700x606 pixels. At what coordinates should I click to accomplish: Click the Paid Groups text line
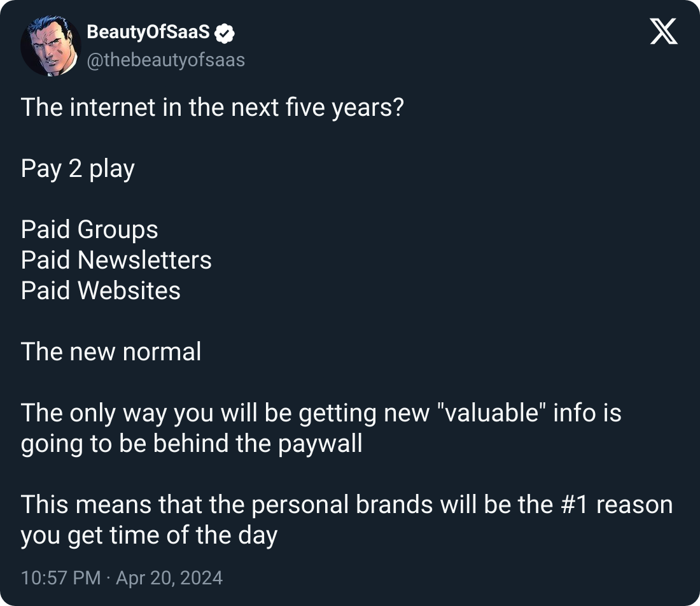89,230
